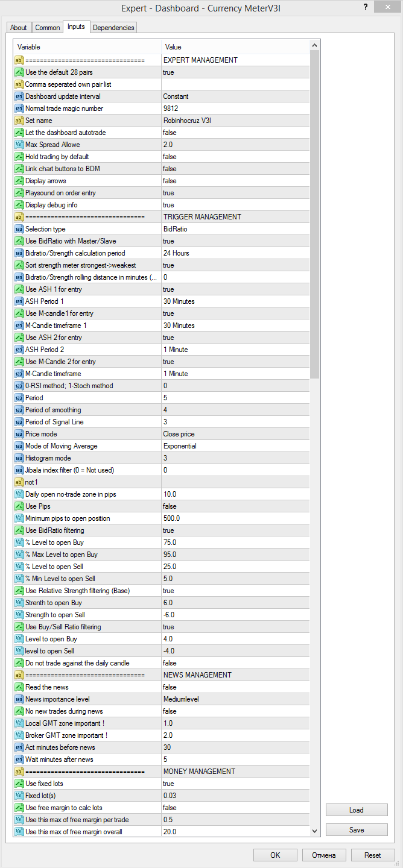Viewport: 403px width, 868px height.
Task: Toggle the Use fixed lots value
Action: click(235, 784)
